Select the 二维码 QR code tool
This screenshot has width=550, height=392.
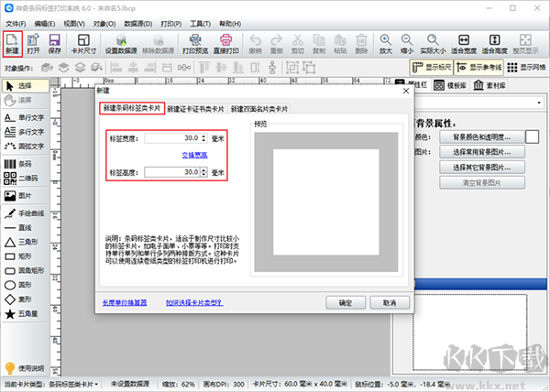click(21, 179)
